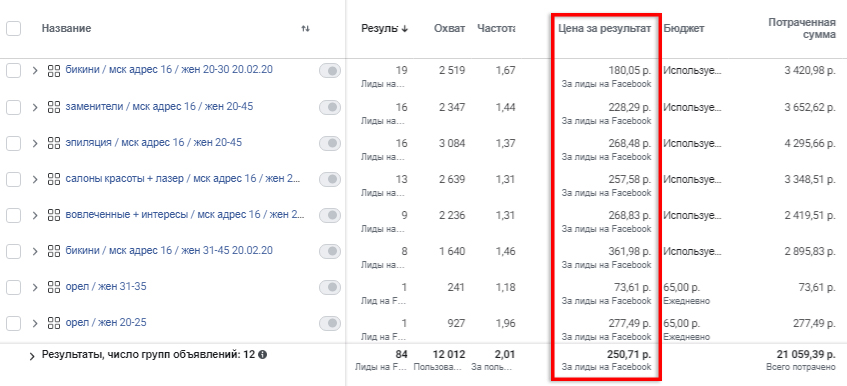Toggle the switch for бикини жен 31-45 ad set
847x386 pixels.
(x=330, y=251)
